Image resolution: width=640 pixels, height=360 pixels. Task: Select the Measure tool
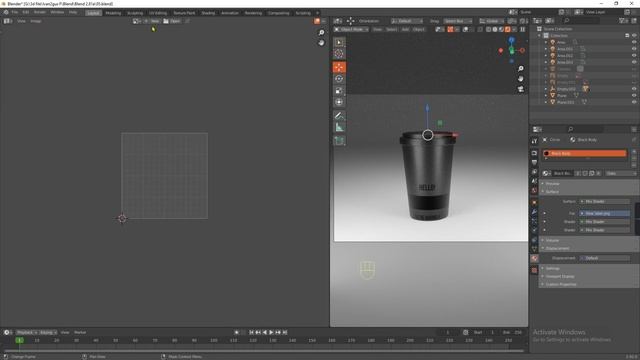coord(339,127)
